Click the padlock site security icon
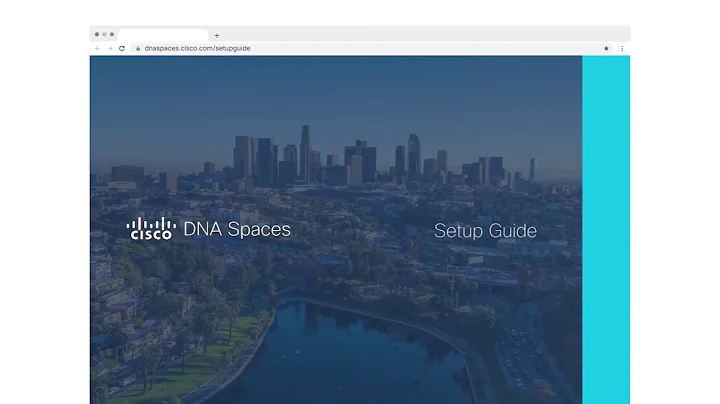The height and width of the screenshot is (404, 720). click(138, 48)
